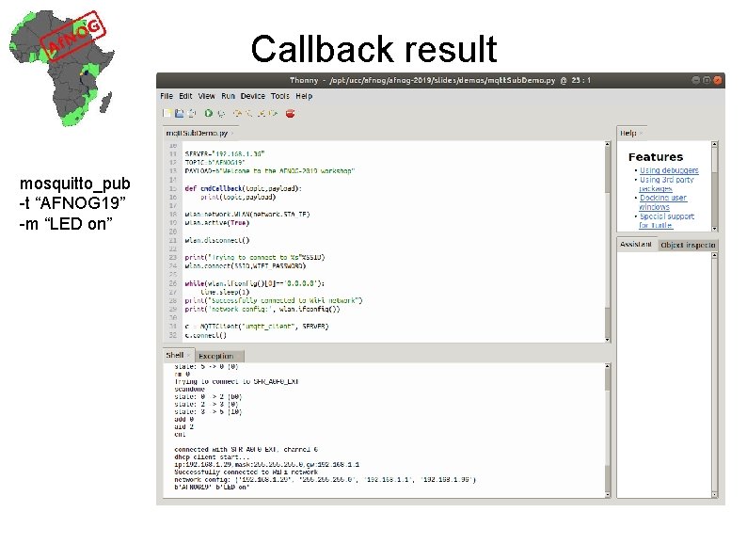Screen dimensions: 747x560
Task: Open the Tools menu
Action: (x=280, y=96)
